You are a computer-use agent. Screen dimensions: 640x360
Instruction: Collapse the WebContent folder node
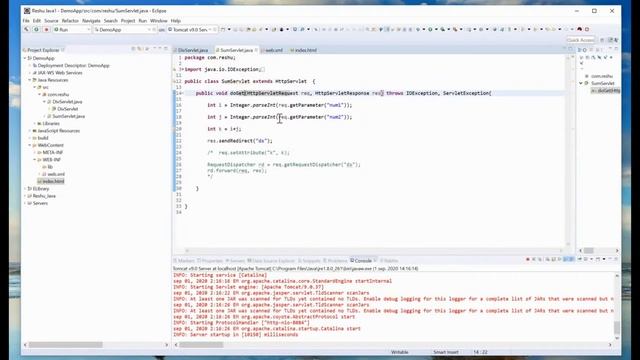tap(30, 145)
